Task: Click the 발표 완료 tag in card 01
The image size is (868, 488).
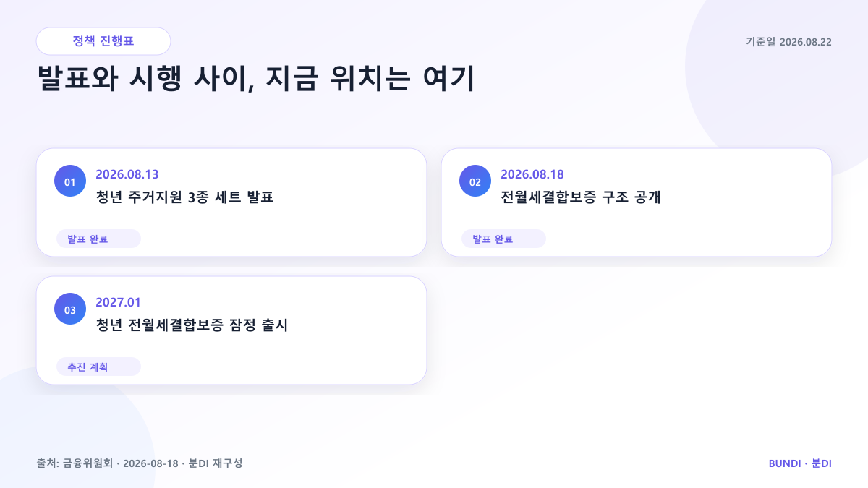Action: (98, 239)
